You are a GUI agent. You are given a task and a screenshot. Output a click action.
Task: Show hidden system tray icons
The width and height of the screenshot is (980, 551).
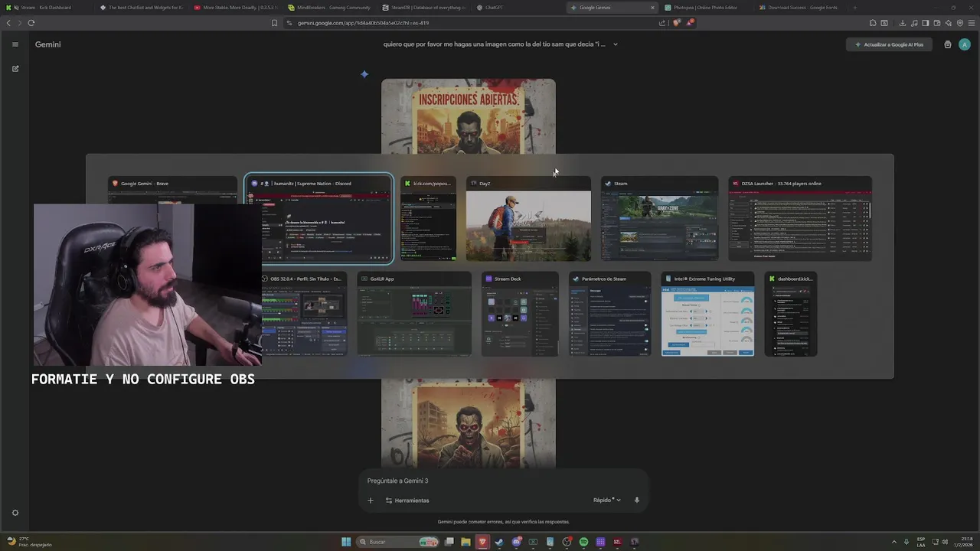[x=895, y=542]
